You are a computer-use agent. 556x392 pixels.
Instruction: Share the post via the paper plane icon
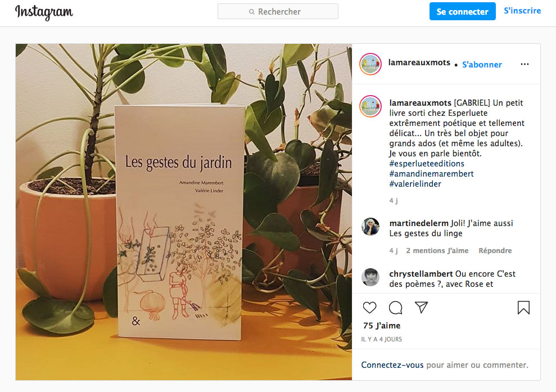click(x=421, y=307)
